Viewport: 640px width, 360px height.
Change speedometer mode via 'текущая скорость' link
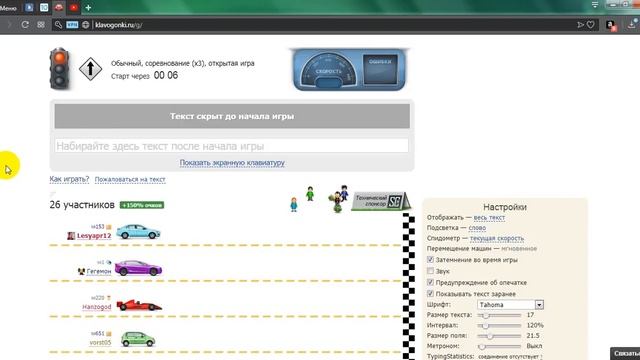pyautogui.click(x=497, y=238)
